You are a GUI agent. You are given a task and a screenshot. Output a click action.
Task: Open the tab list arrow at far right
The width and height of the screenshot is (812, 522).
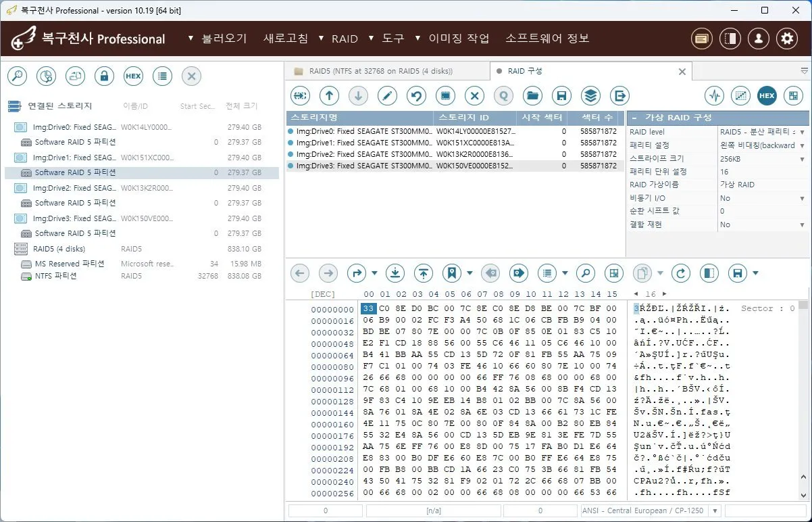804,71
